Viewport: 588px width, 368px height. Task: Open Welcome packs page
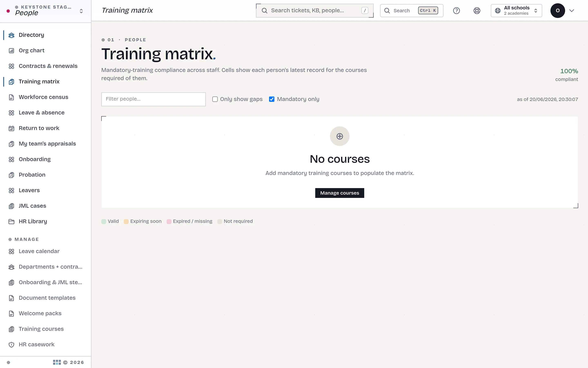(x=40, y=314)
